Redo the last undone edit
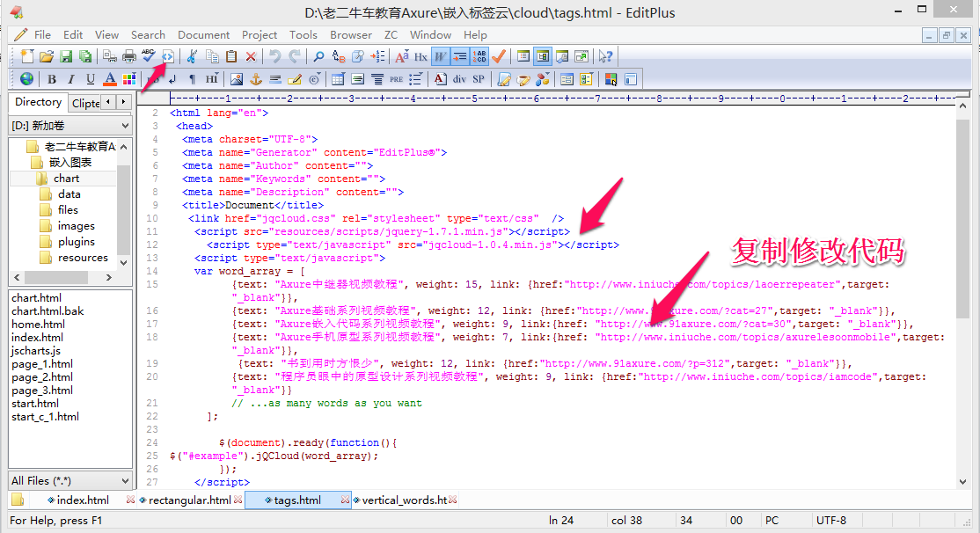 pyautogui.click(x=295, y=56)
